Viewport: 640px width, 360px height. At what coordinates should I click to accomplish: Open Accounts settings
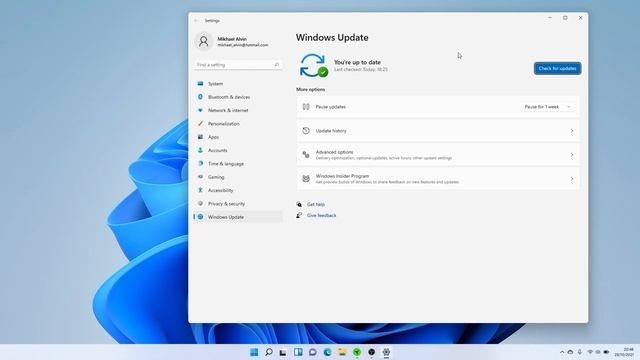click(x=238, y=150)
